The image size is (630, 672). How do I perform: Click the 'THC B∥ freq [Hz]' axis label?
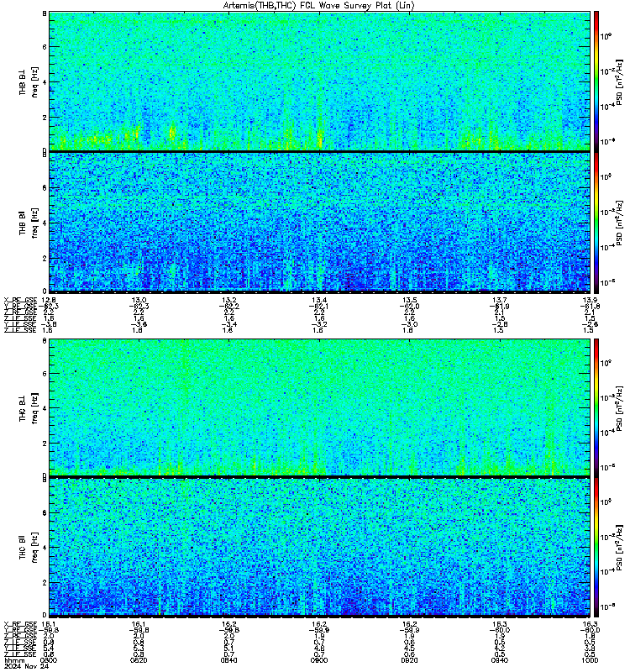[x=29, y=548]
